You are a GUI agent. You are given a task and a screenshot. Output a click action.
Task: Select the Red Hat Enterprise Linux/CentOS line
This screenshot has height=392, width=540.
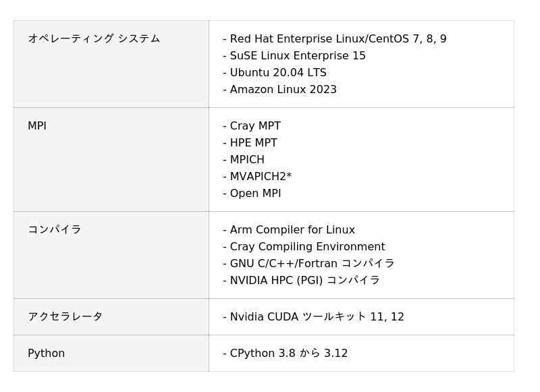pyautogui.click(x=335, y=39)
